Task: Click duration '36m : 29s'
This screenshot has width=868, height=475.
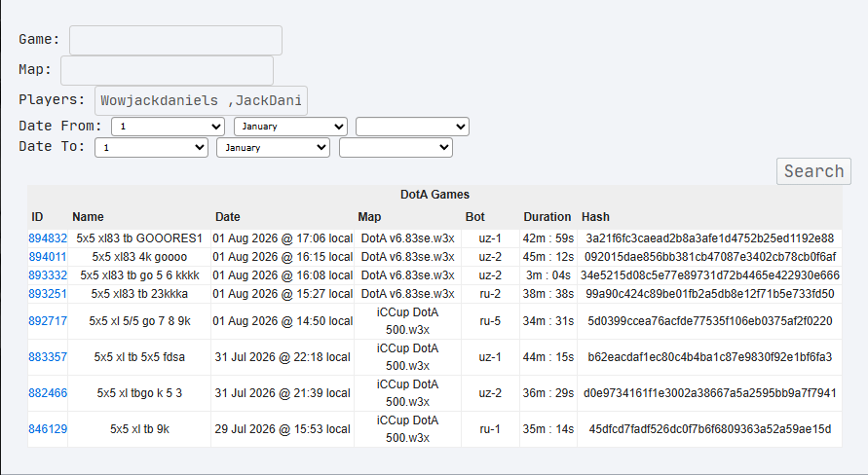Action: (548, 393)
